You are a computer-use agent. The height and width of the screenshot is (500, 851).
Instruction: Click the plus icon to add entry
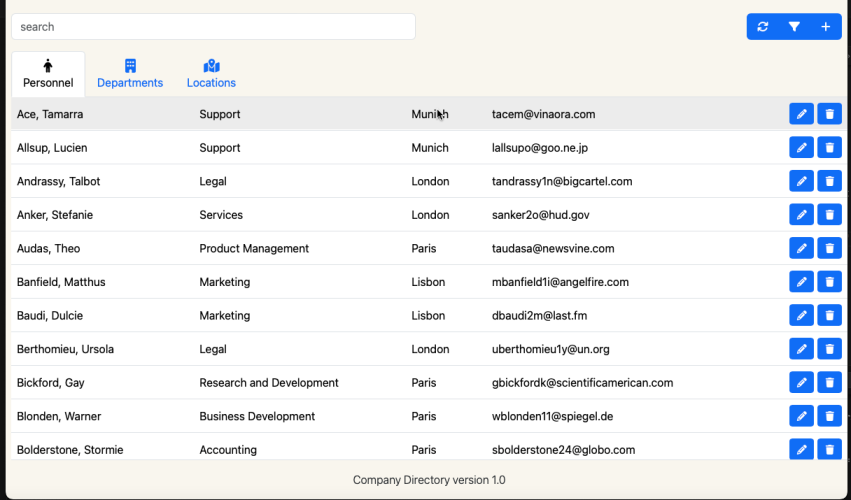(825, 27)
